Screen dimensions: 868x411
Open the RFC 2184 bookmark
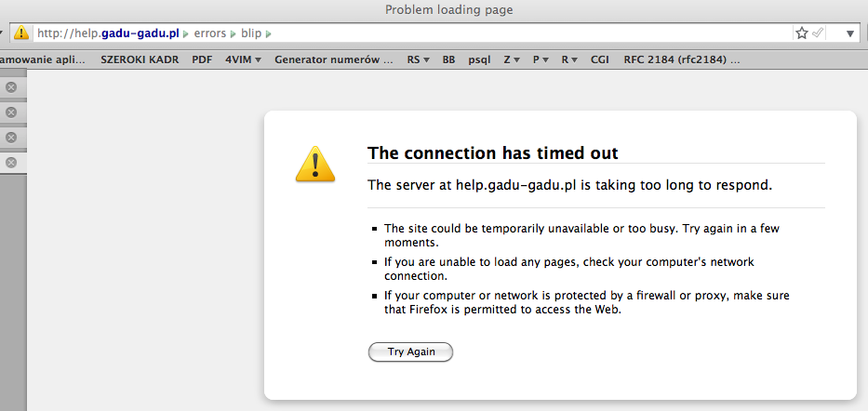[x=682, y=60]
